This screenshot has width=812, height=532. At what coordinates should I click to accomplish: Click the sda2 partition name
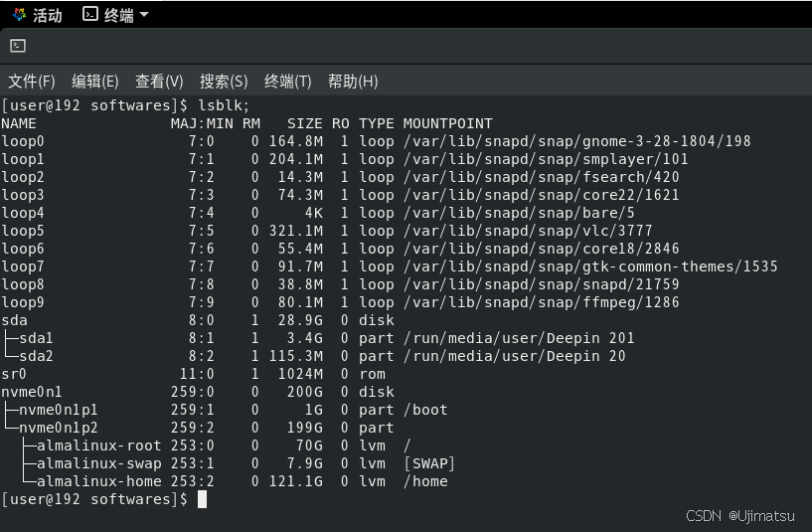[x=36, y=356]
